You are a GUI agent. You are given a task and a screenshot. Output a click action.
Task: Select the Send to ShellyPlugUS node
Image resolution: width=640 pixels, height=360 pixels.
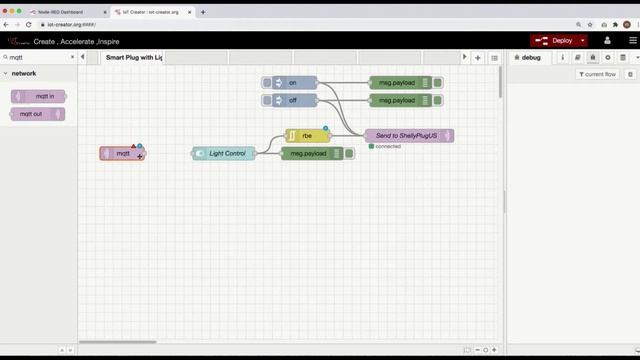pos(409,136)
